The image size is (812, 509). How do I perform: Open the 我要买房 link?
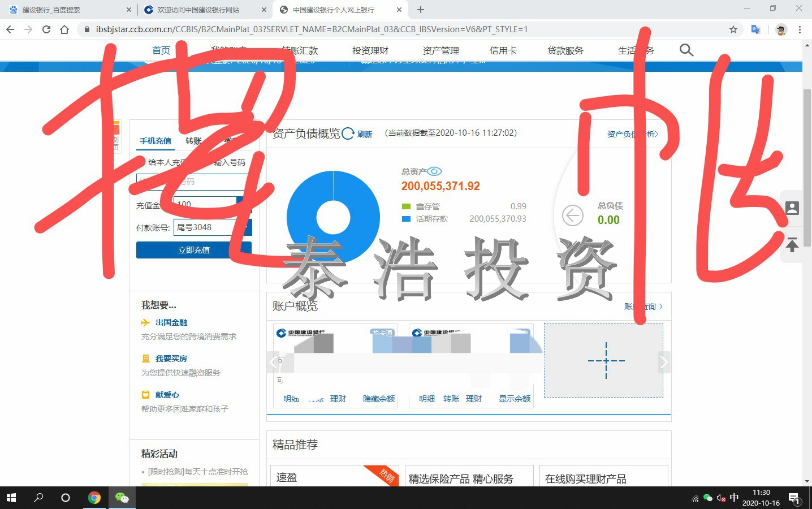(x=171, y=359)
